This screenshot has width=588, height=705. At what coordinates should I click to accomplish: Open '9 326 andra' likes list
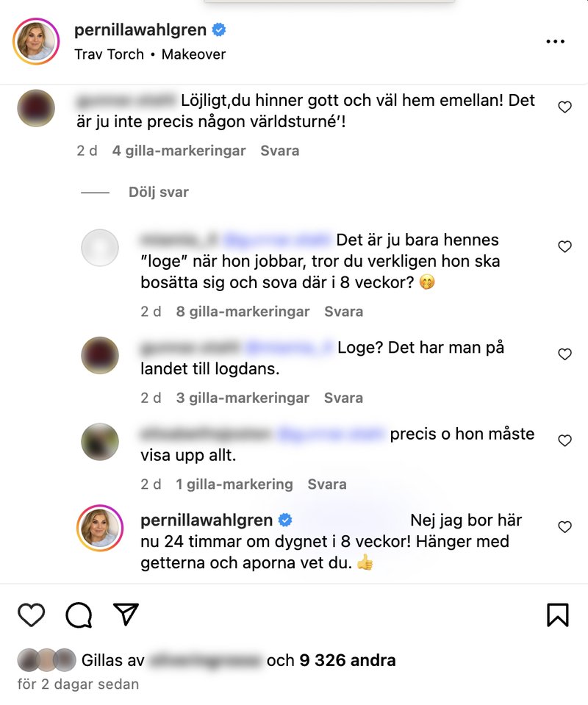[x=348, y=660]
